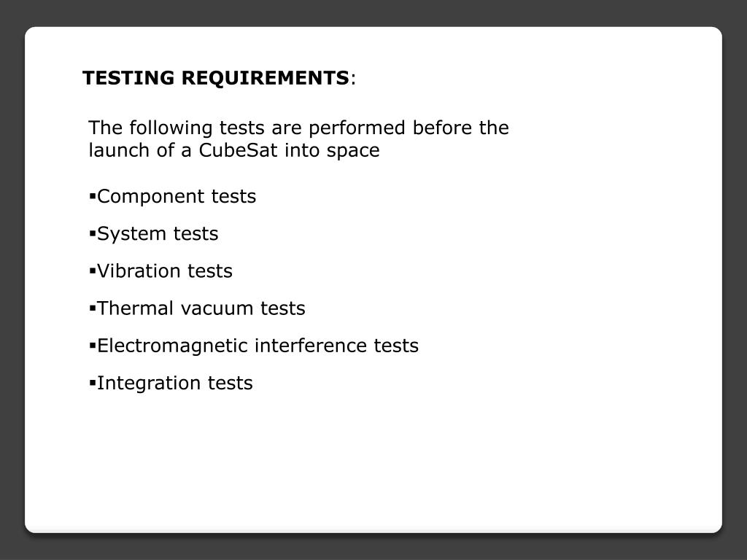Click the TESTING REQUIREMENTS heading
Viewport: 747px width, 560px height.
(216, 78)
